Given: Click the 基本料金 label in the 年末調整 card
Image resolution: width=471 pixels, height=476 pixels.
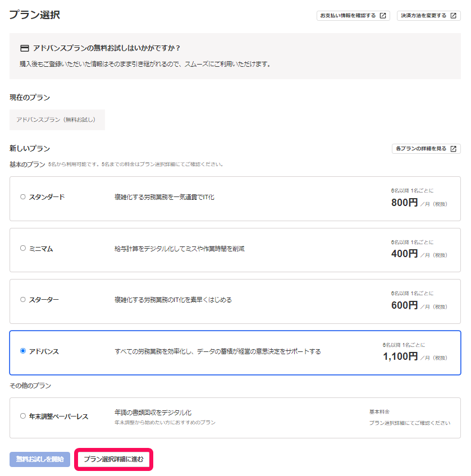Looking at the screenshot, I should click(379, 411).
